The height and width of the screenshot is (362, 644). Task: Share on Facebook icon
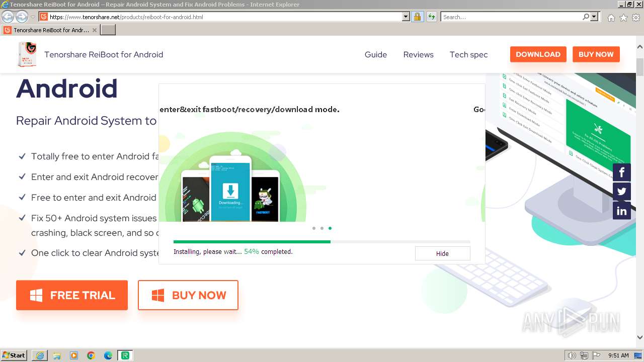click(x=622, y=173)
